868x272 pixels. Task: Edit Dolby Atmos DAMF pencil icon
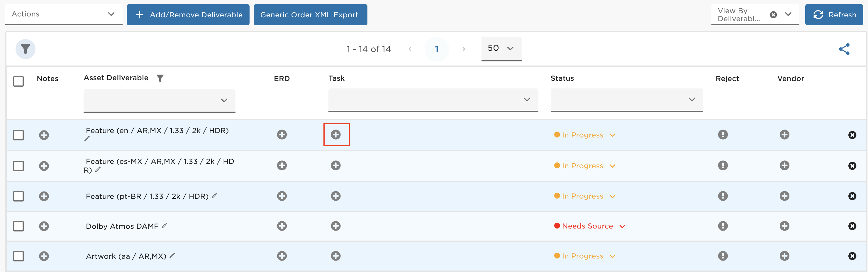(x=165, y=225)
